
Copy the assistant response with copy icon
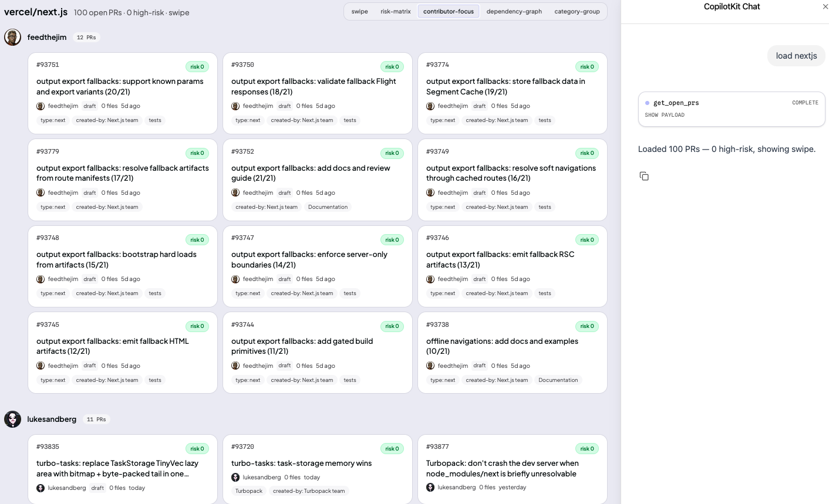[644, 176]
